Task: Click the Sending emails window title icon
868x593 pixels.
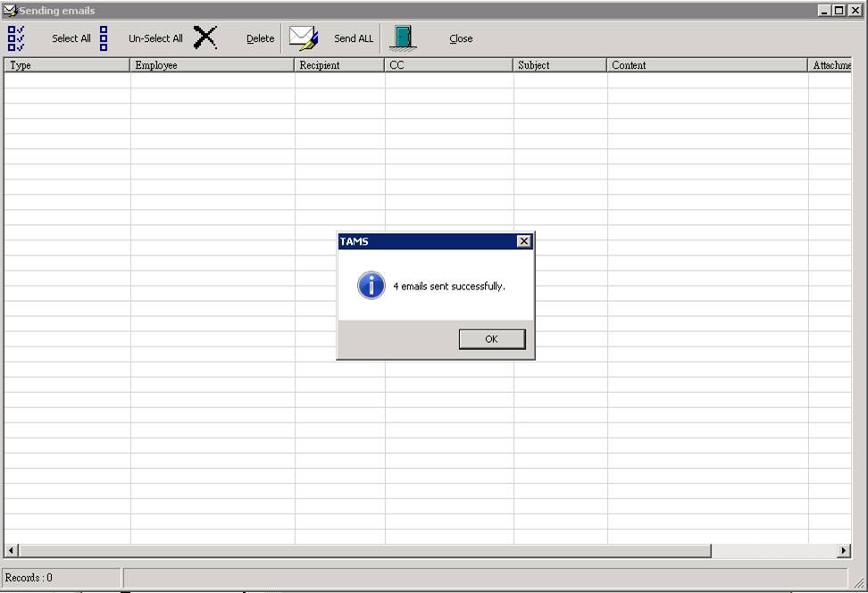Action: click(10, 11)
